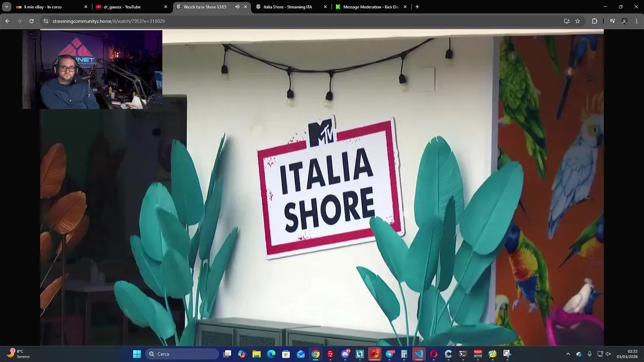Open the yellow sticky notes taskbar app

[x=493, y=354]
